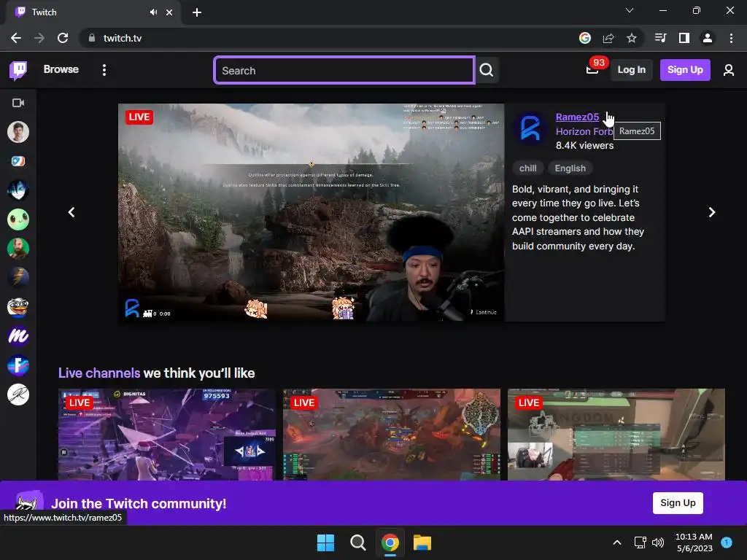Viewport: 747px width, 560px height.
Task: Open the sidebar channel with lightning bolt avatar
Action: pos(18,278)
